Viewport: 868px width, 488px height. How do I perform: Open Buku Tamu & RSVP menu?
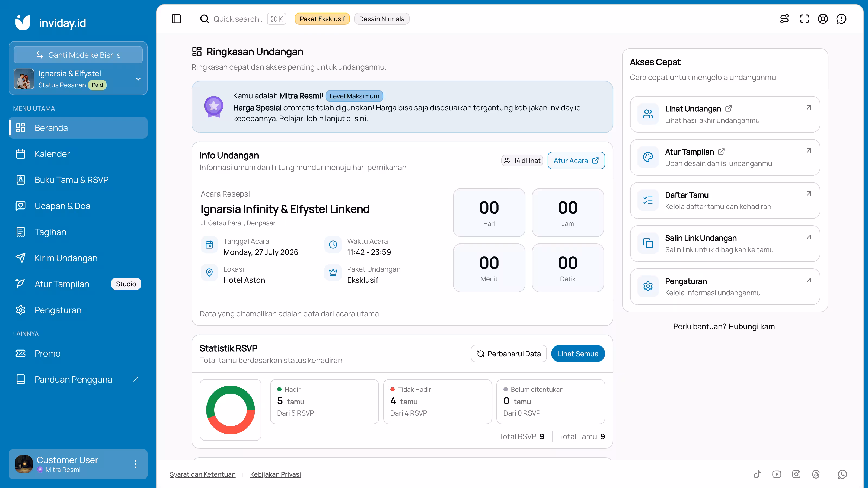point(78,180)
